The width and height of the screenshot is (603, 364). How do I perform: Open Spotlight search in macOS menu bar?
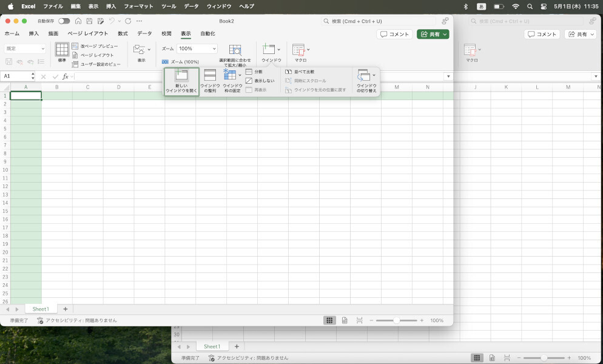(530, 7)
